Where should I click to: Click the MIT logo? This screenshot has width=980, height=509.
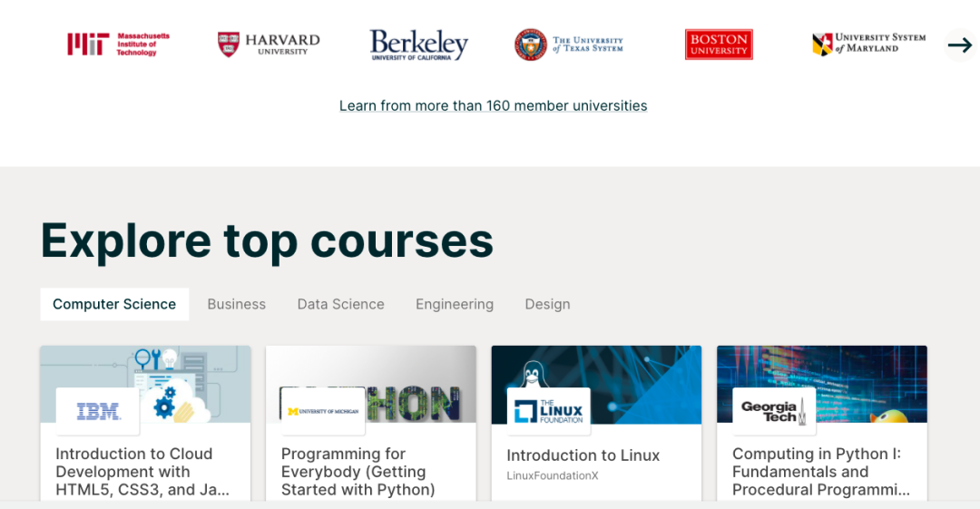[x=118, y=44]
